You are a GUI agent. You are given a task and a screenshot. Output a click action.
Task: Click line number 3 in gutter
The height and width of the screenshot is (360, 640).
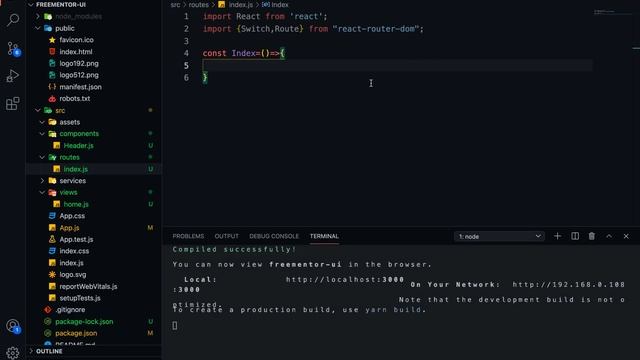[x=186, y=41]
